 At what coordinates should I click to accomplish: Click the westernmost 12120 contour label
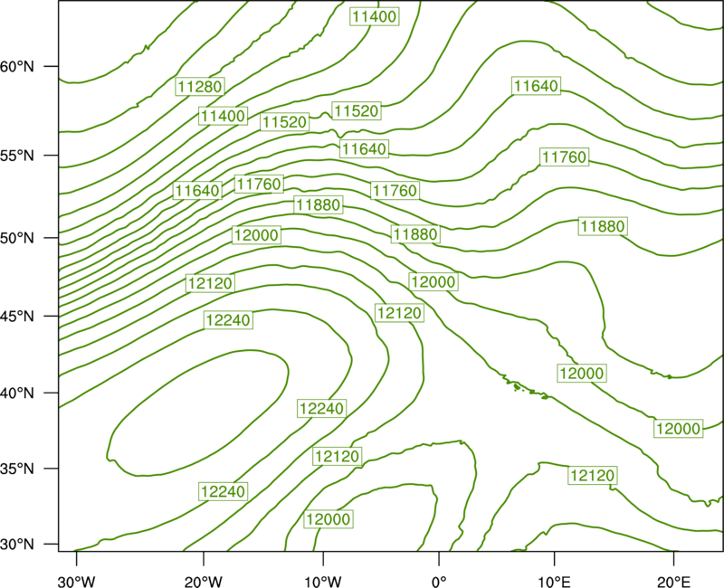tap(210, 283)
